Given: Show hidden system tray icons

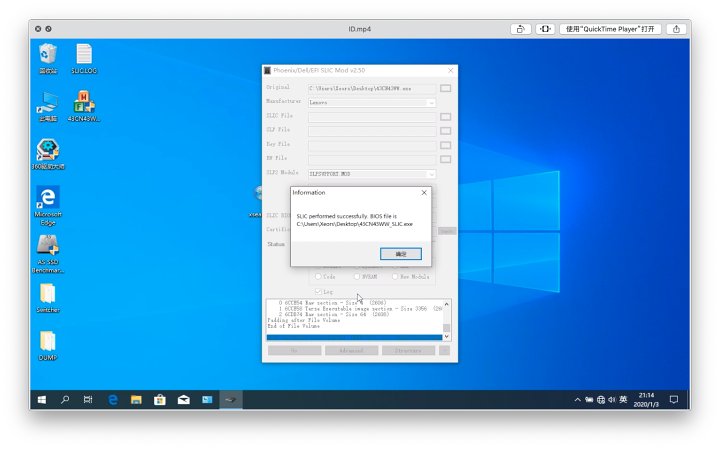Looking at the screenshot, I should click(577, 400).
